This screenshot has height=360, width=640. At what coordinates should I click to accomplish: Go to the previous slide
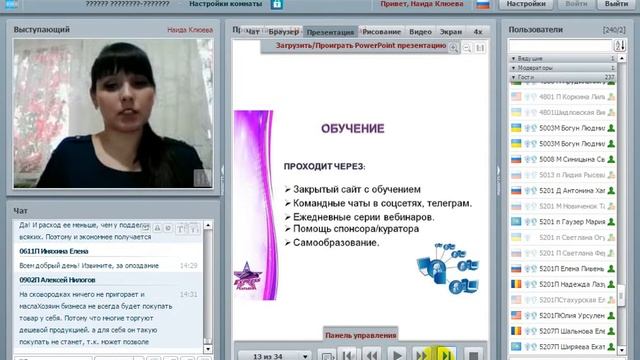tap(372, 355)
